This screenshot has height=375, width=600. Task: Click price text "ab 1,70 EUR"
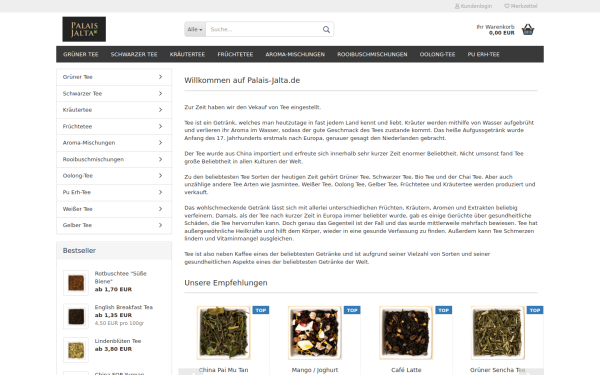[113, 289]
